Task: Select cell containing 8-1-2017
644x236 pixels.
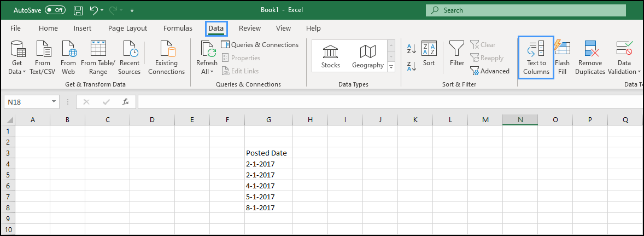Action: [x=268, y=208]
